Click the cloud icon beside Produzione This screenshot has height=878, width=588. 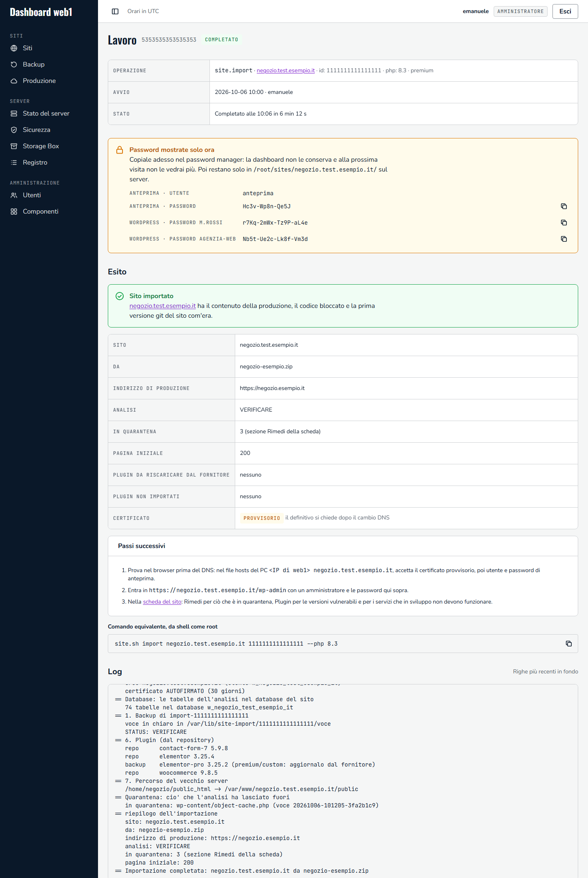click(x=14, y=81)
